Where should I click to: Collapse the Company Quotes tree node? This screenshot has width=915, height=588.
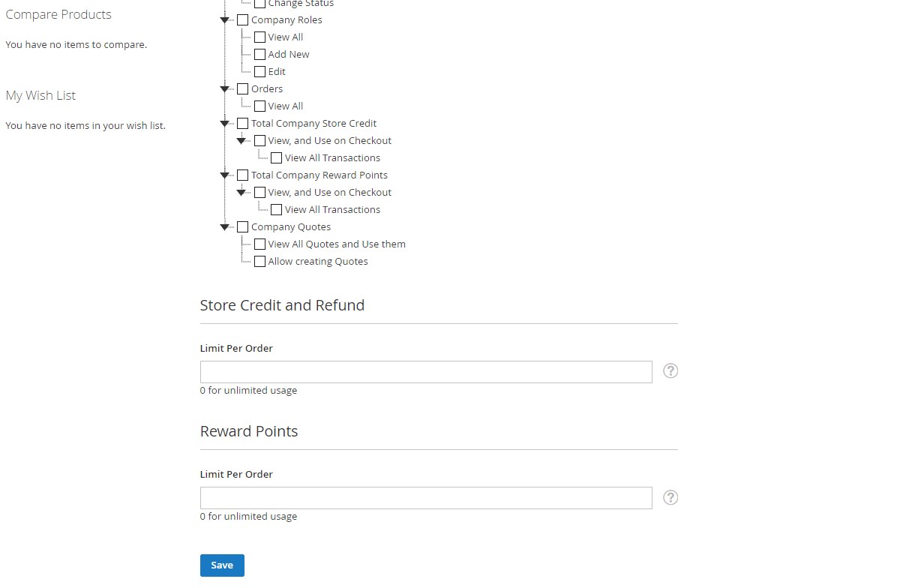point(224,227)
